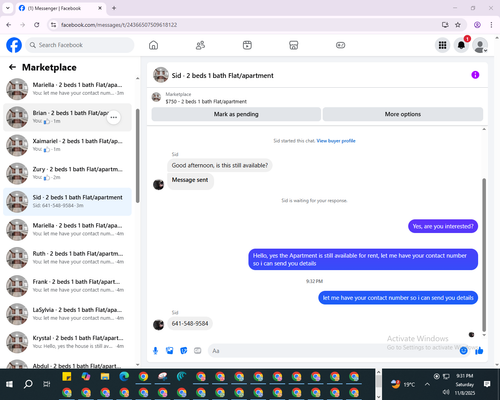Go to Facebook Home
This screenshot has width=500, height=400.
coord(153,45)
